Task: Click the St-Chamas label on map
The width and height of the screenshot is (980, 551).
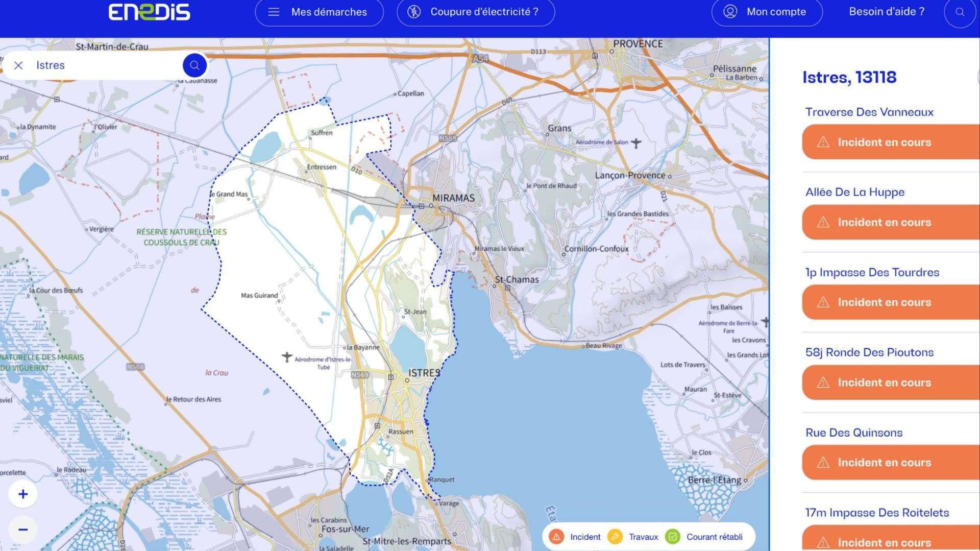Action: [x=517, y=279]
